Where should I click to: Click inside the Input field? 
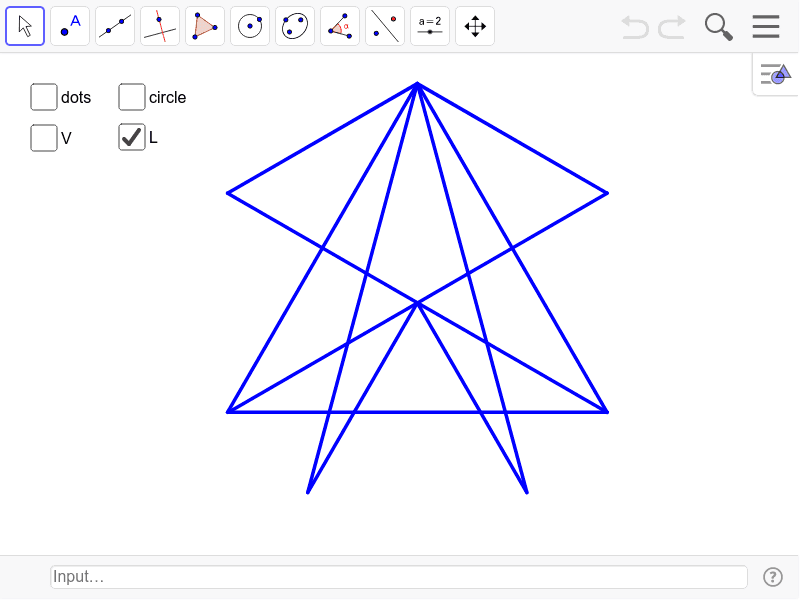398,576
